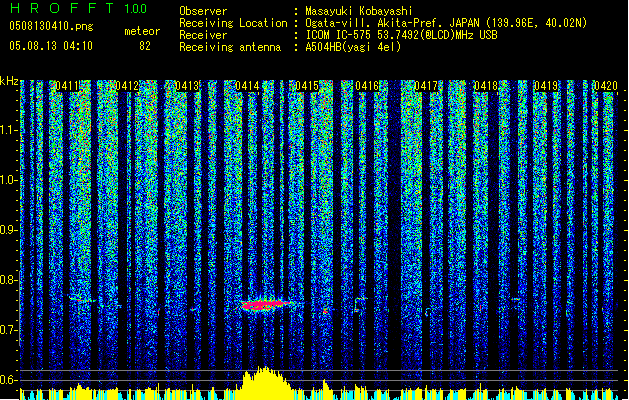Click the A504HB(yagi 4el) antenna text
The width and height of the screenshot is (629, 400).
(353, 47)
